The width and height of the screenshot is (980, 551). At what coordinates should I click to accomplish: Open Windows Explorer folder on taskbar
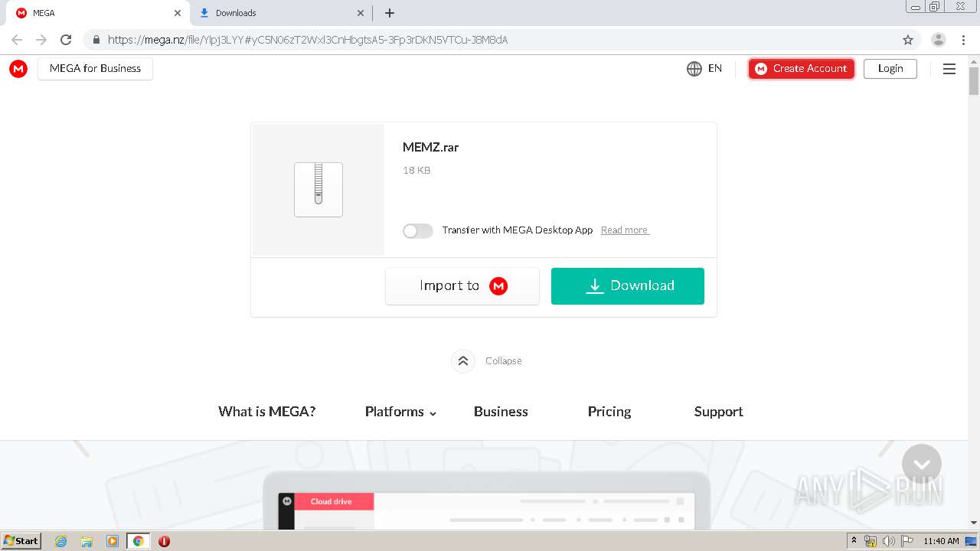click(x=87, y=541)
